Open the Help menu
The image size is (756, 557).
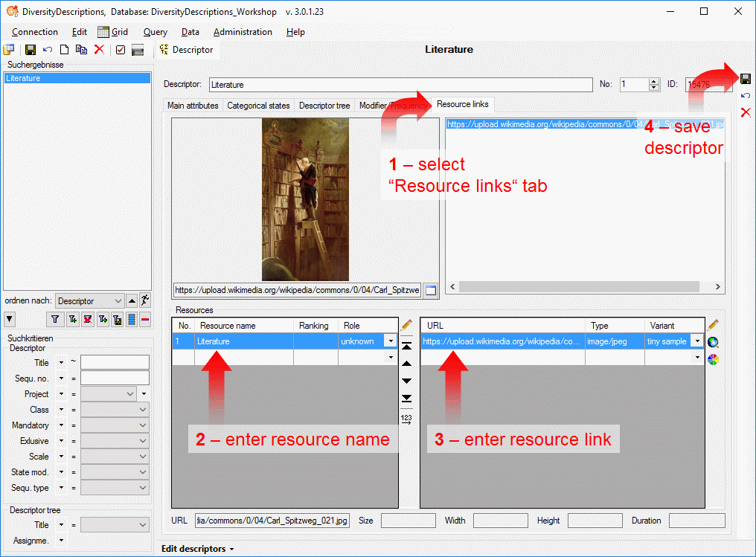point(295,32)
